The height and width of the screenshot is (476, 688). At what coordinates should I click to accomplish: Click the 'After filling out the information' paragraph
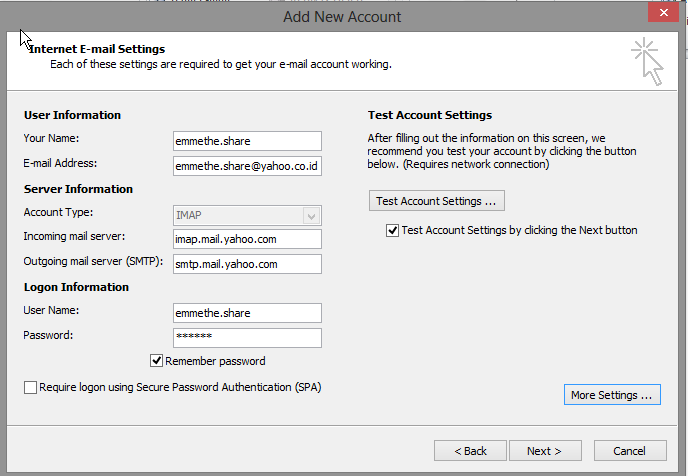point(502,151)
